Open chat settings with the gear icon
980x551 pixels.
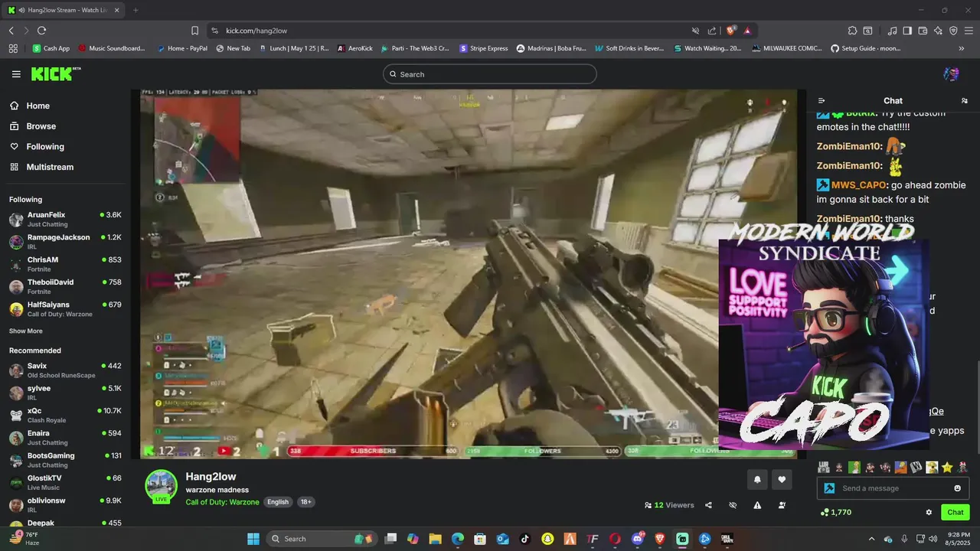(929, 513)
